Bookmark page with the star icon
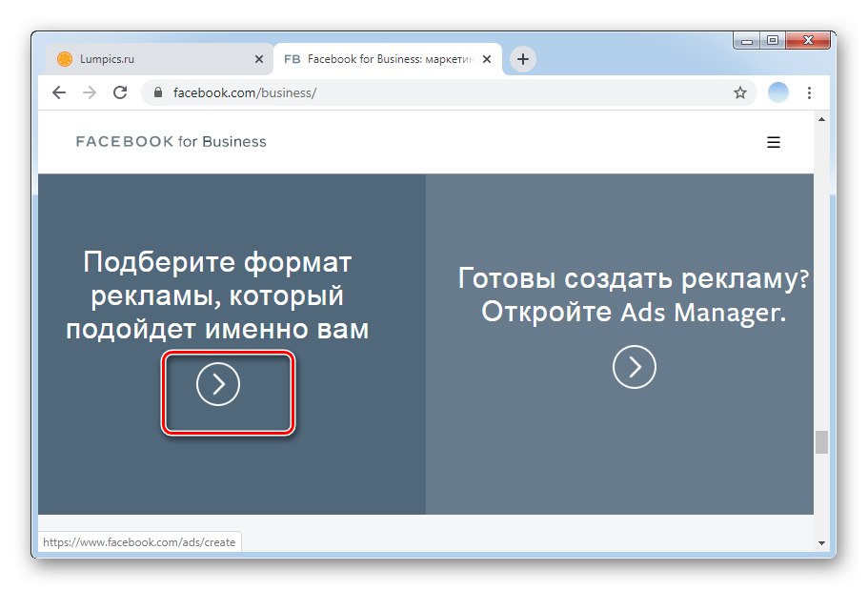Image resolution: width=868 pixels, height=590 pixels. click(x=740, y=92)
